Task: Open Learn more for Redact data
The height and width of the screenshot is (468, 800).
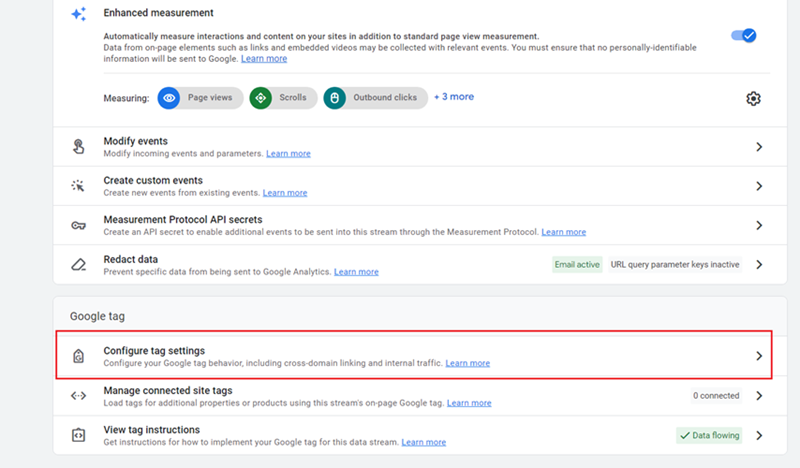Action: click(x=356, y=272)
